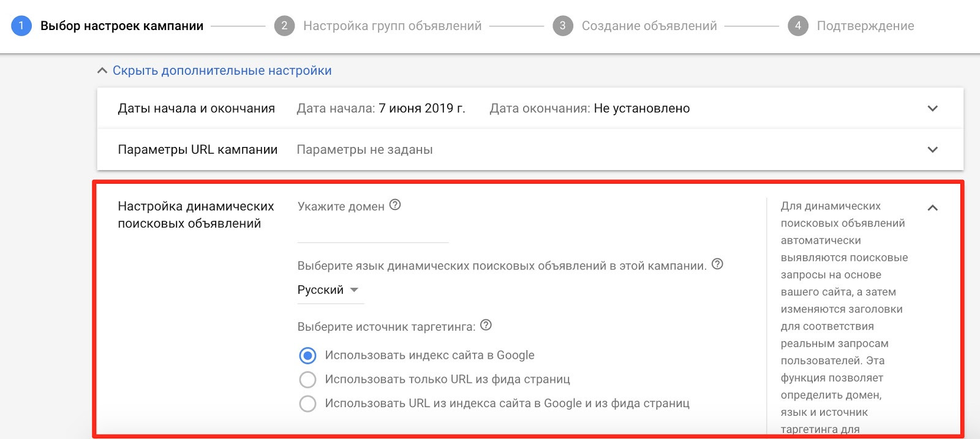Screen dimensions: 980x439
Task: Select URL из индекса и фида страниц option
Action: pos(307,403)
